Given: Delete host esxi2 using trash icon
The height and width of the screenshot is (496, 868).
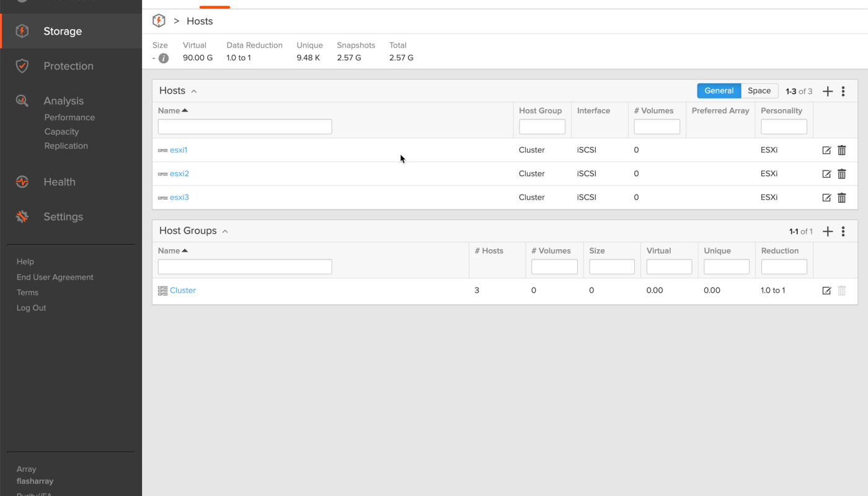Looking at the screenshot, I should (x=841, y=174).
